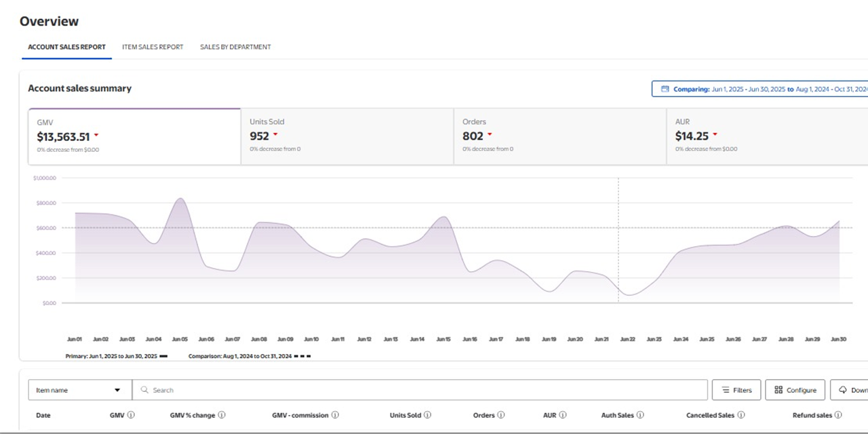Click info icon next to GMV - commission
Screen dimensions: 868x434
pos(335,415)
